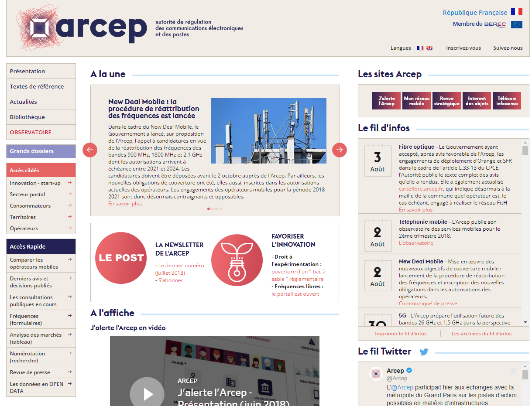Open the Télécom infoconso site tile
This screenshot has width=532, height=406.
[x=507, y=101]
